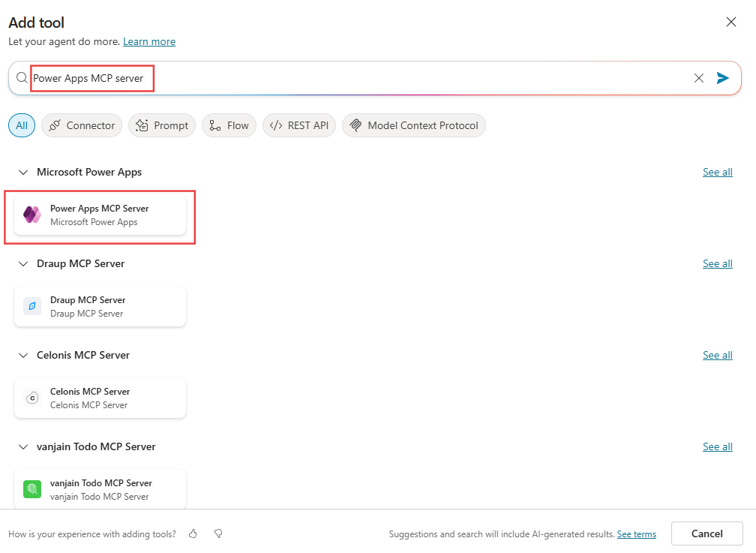Clear the search box with the X icon

coord(698,77)
